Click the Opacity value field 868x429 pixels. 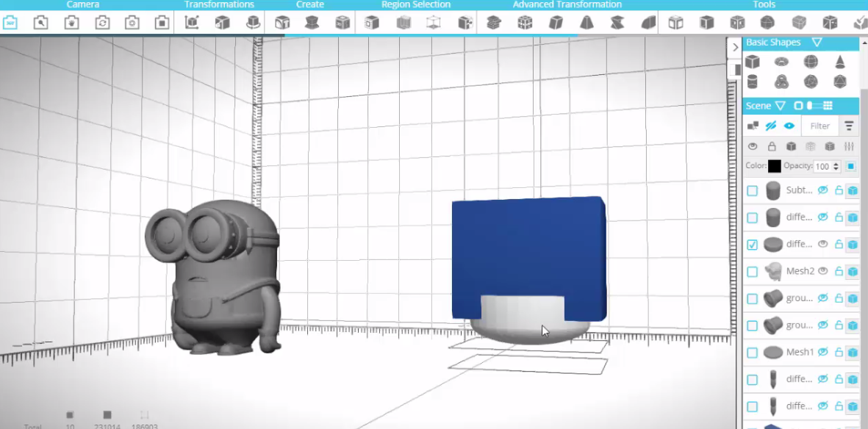pos(822,166)
